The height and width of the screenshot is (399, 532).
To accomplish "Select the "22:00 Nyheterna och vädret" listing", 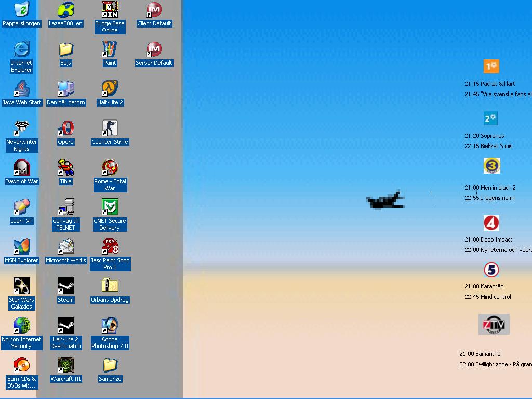I will 498,250.
